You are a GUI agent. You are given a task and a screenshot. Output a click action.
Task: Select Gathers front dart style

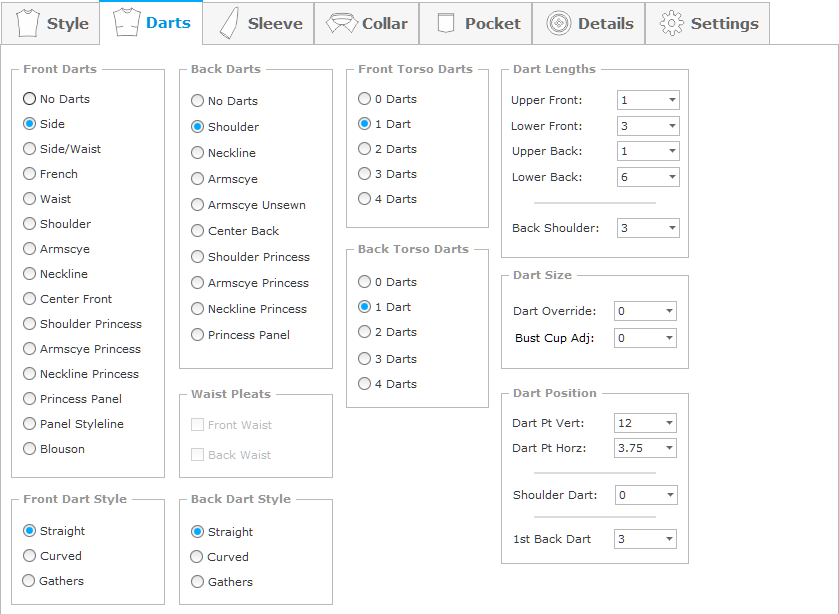click(x=30, y=581)
